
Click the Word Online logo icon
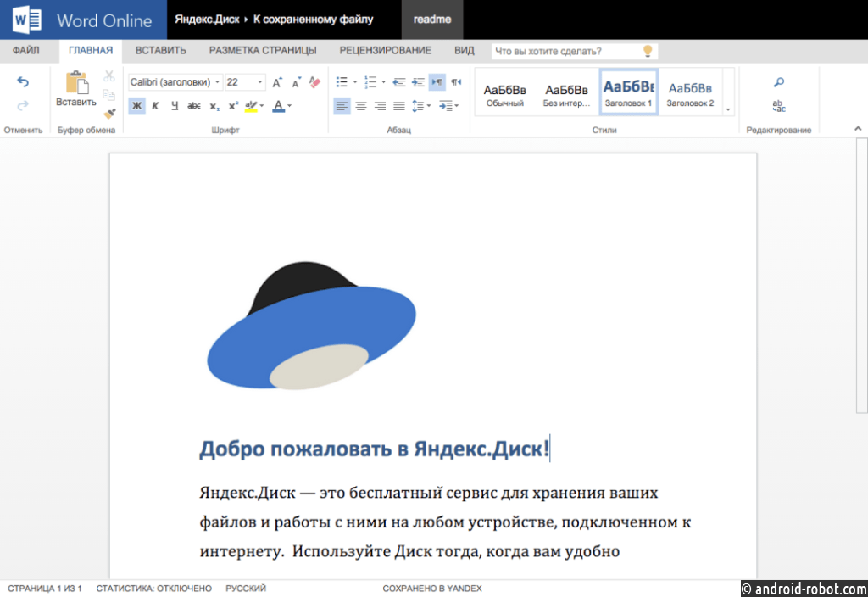pyautogui.click(x=27, y=20)
